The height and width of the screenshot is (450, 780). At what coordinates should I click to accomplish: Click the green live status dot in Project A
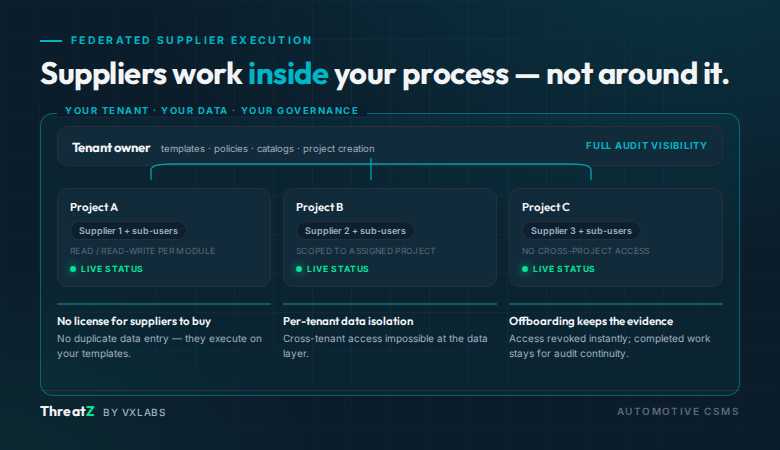73,269
